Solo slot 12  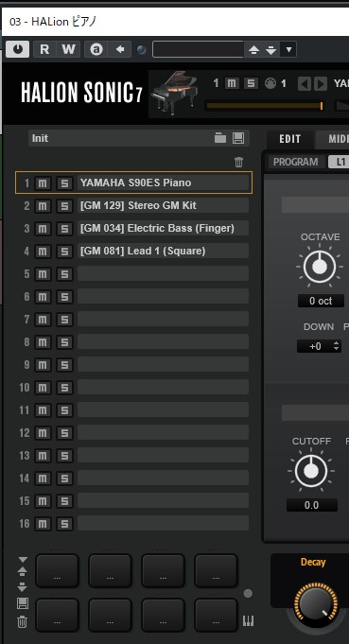click(64, 433)
